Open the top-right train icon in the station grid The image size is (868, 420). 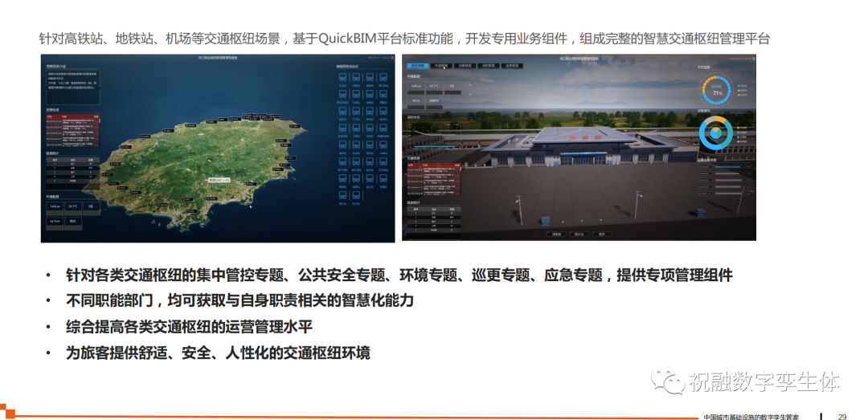[383, 78]
